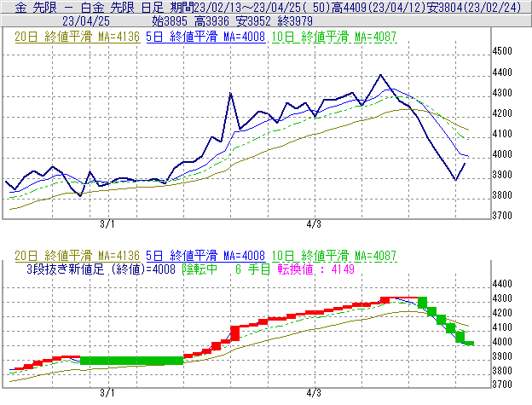Image resolution: width=532 pixels, height=405 pixels.
Task: Click the 4300 label on upper chart axis
Action: tap(502, 93)
